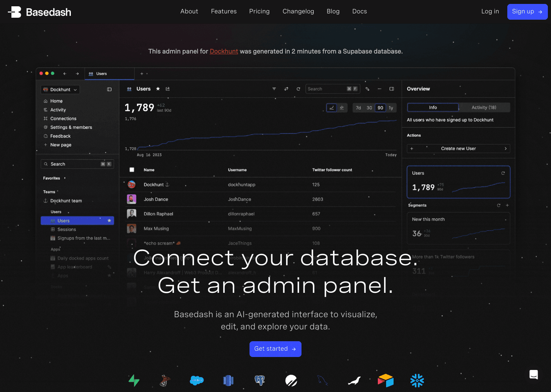
Task: Follow the Dockhunt link
Action: click(224, 51)
